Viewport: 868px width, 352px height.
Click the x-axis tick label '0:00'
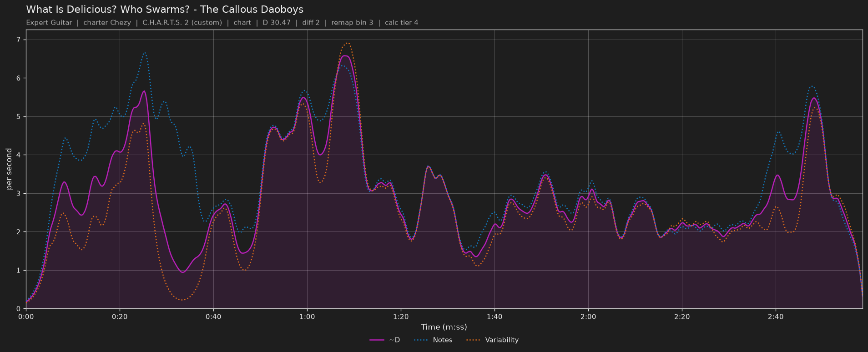pyautogui.click(x=26, y=317)
